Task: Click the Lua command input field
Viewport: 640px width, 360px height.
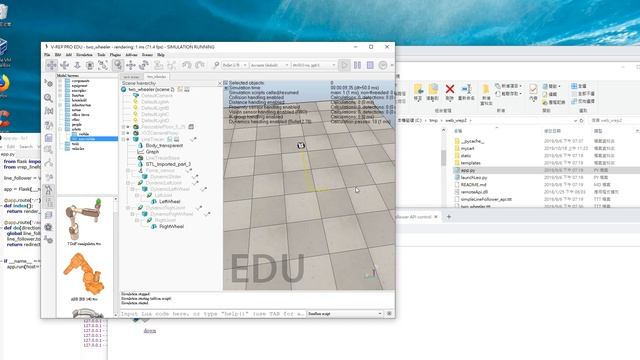Action: pos(212,314)
